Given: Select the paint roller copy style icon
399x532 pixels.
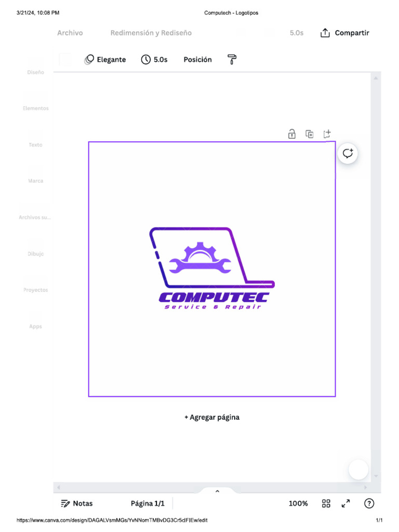Looking at the screenshot, I should click(232, 59).
